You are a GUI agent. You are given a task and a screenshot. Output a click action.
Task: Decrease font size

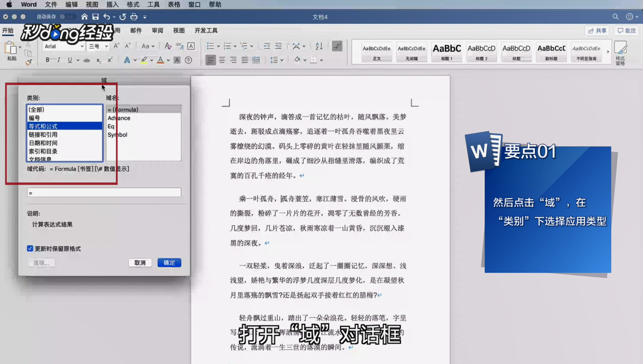128,46
